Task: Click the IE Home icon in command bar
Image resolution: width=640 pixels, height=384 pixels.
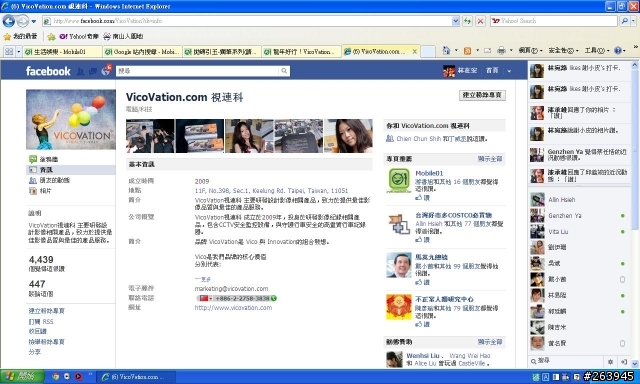Action: click(x=446, y=51)
